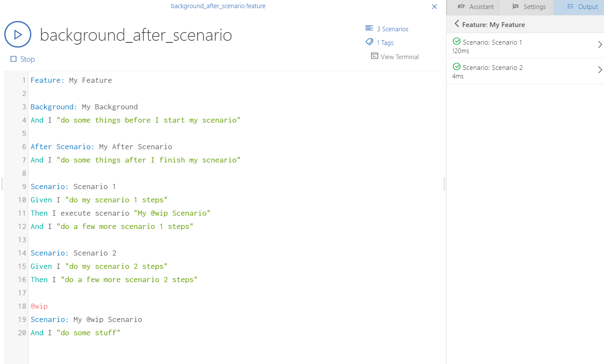Close the background_after_scenario.feature tab
The image size is (604, 364).
[435, 6]
